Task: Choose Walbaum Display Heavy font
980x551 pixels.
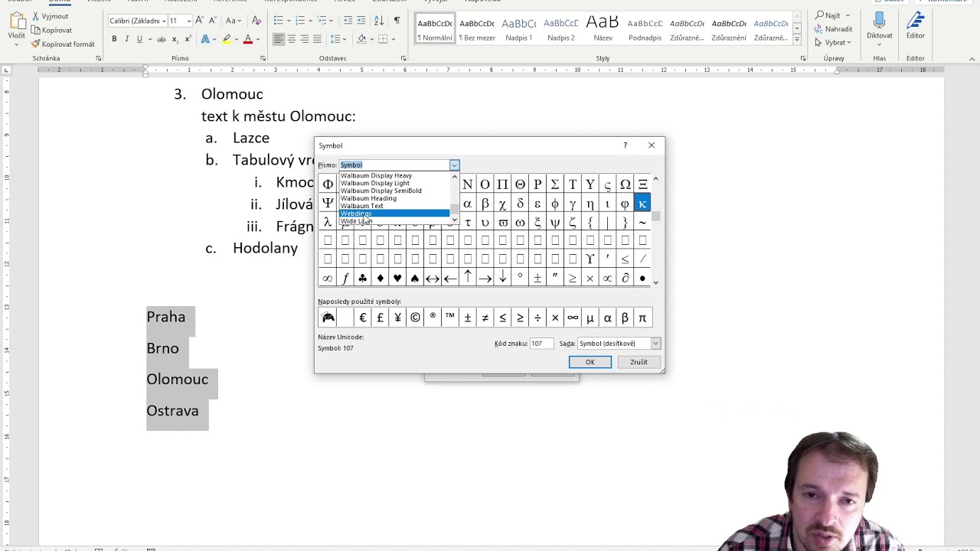Action: click(394, 175)
